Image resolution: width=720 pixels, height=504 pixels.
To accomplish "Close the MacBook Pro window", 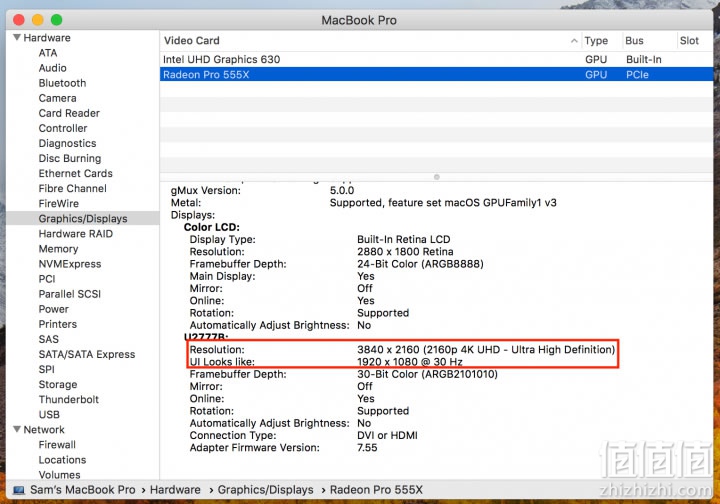I will point(19,20).
